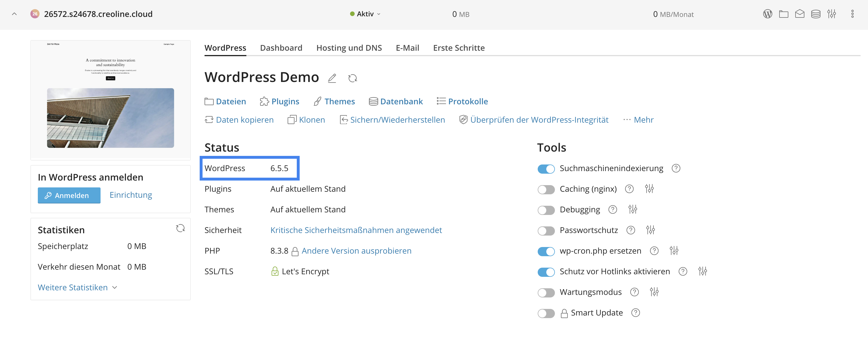Open the hosting settings sliders icon in the top bar

click(x=831, y=14)
